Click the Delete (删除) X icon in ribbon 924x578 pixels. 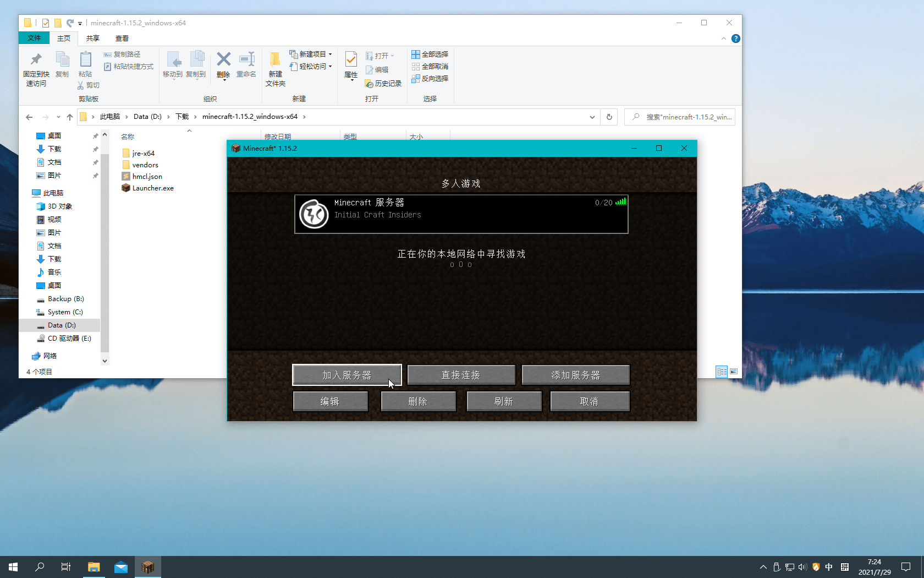(223, 59)
